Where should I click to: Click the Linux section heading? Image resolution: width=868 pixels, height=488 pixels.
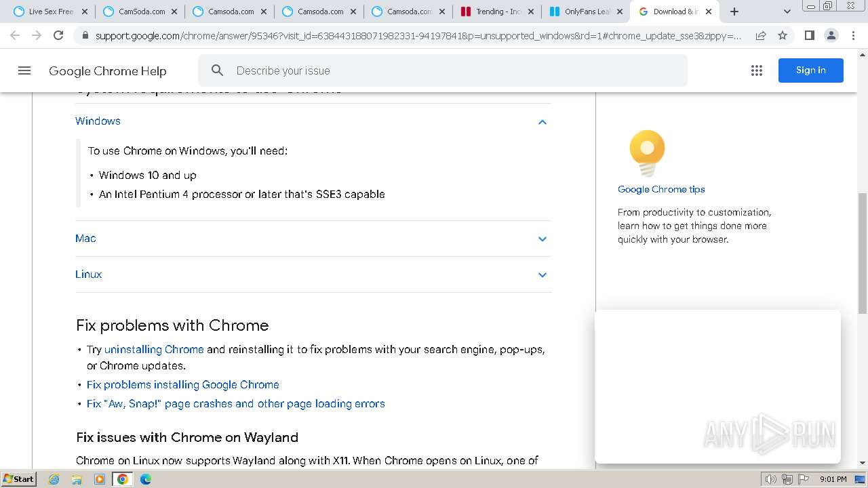(88, 274)
